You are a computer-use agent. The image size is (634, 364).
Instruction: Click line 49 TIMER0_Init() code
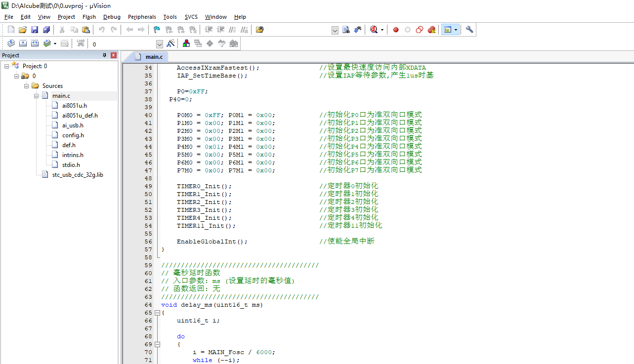[x=204, y=186]
